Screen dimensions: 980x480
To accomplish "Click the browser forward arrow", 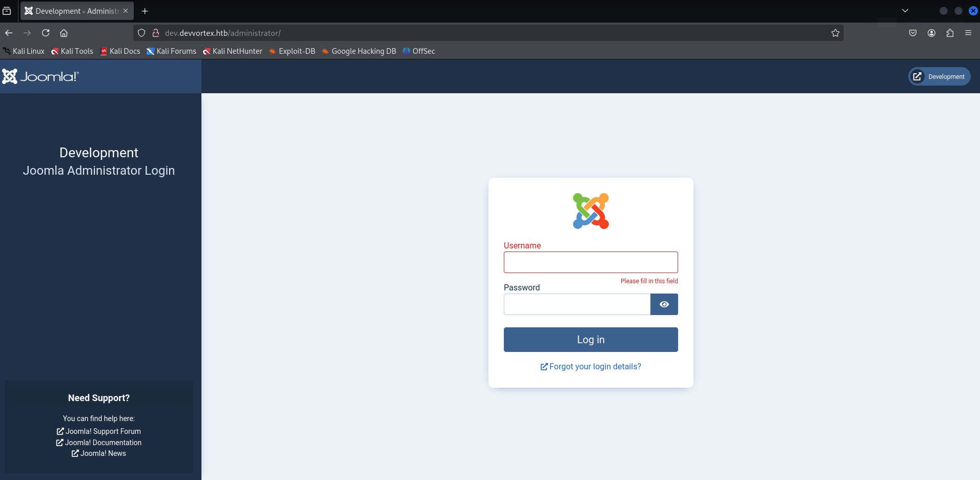I will pos(27,33).
